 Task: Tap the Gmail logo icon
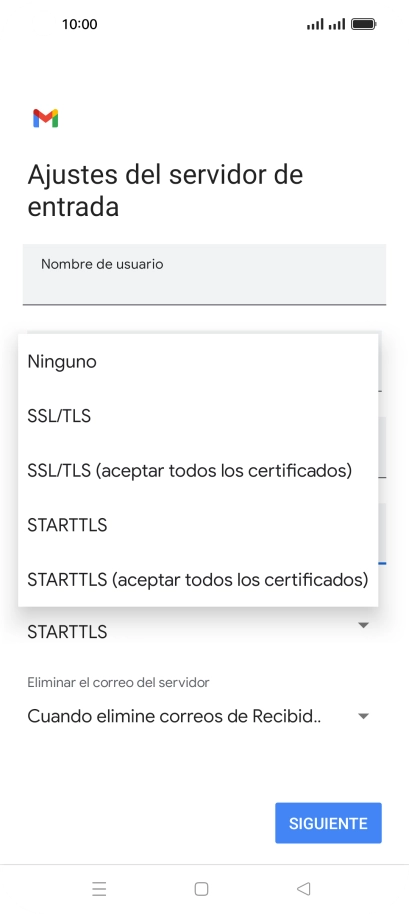[45, 118]
